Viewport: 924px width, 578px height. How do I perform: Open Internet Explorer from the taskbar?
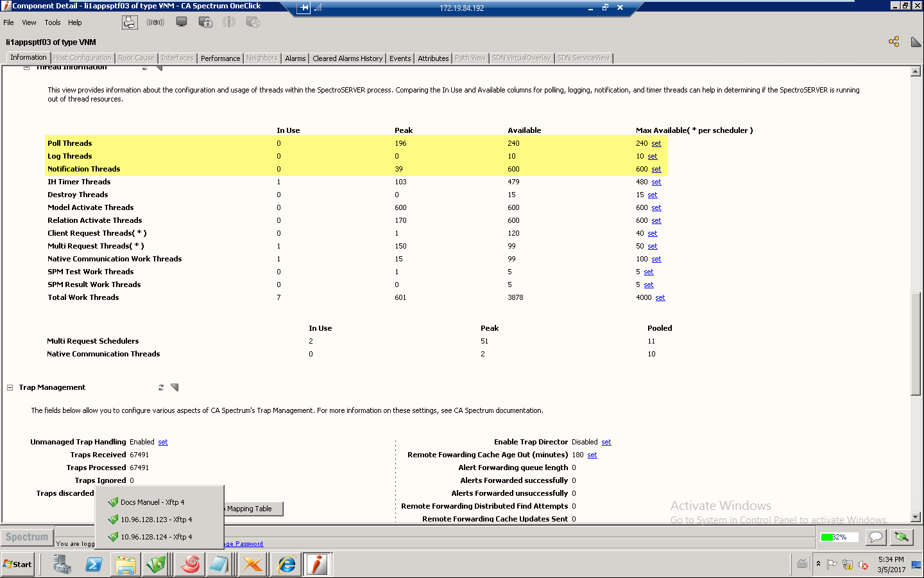(x=287, y=565)
